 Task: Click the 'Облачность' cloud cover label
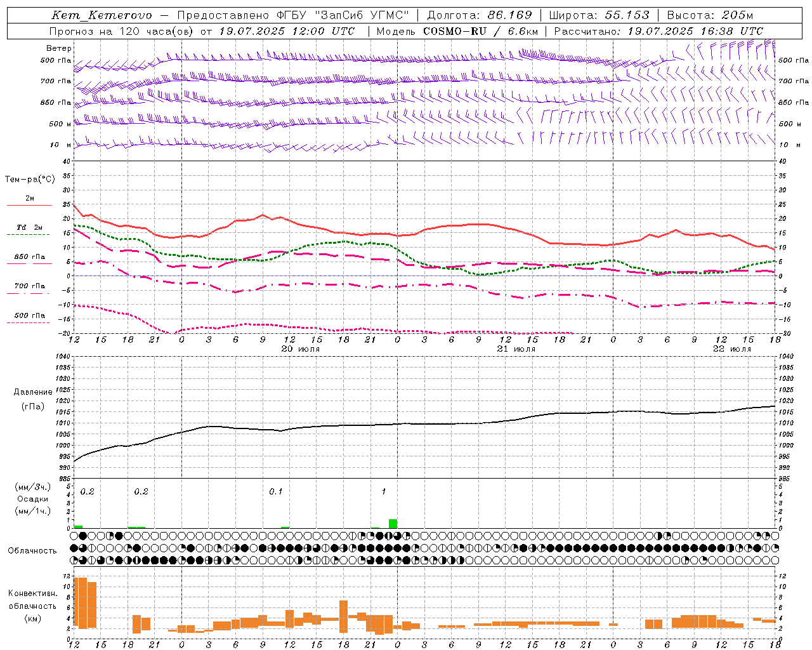click(32, 551)
